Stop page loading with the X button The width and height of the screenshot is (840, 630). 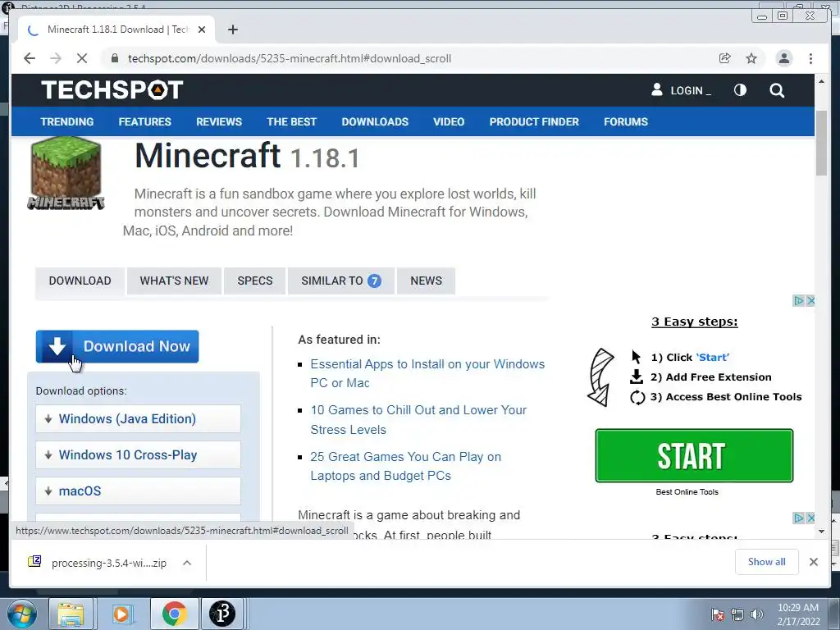[82, 58]
